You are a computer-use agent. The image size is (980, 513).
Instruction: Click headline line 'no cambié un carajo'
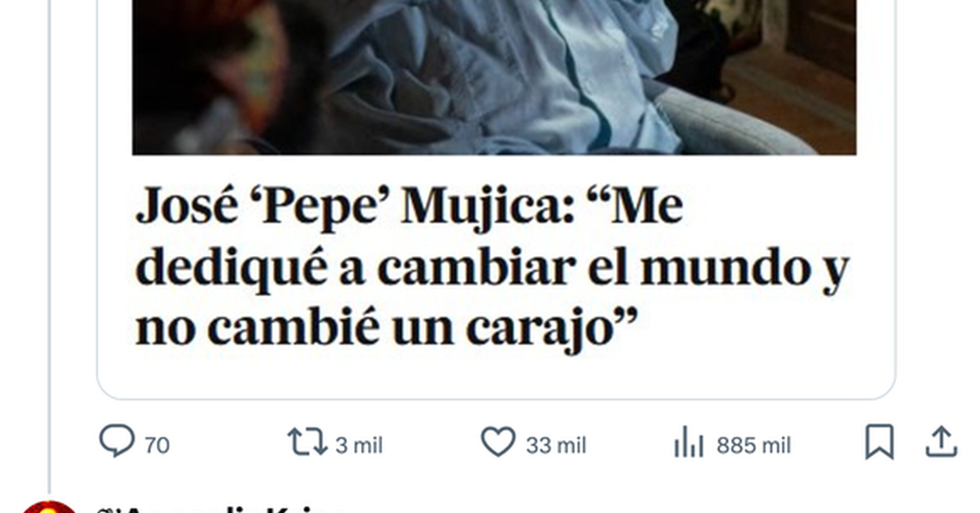click(387, 328)
